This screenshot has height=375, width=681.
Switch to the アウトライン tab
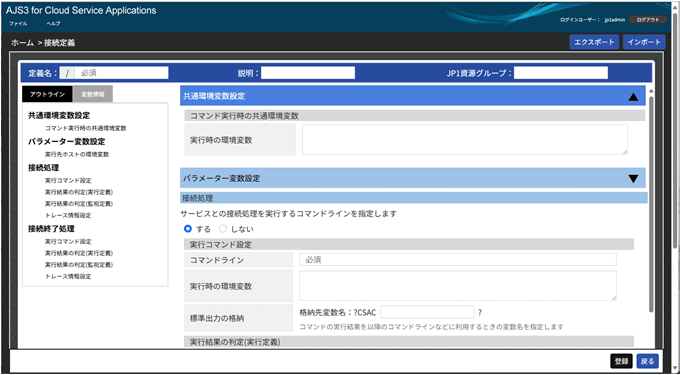(47, 94)
